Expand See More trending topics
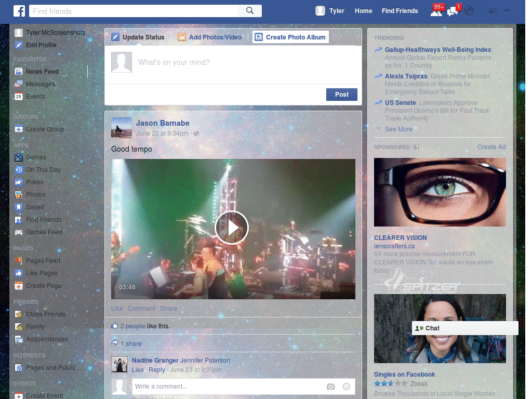The image size is (532, 399). pyautogui.click(x=398, y=129)
